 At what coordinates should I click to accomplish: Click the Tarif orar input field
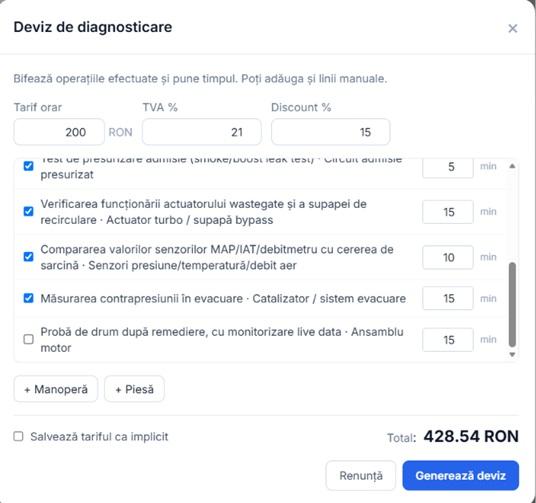(59, 132)
